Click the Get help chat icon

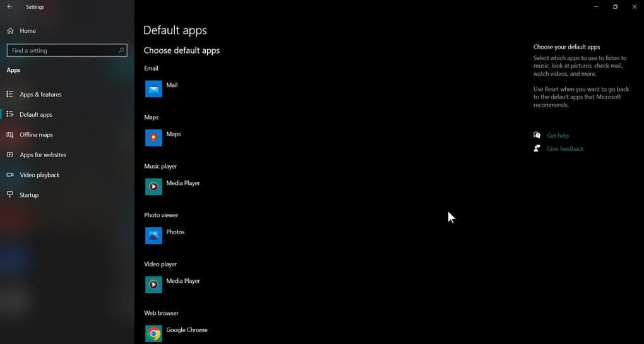point(537,135)
